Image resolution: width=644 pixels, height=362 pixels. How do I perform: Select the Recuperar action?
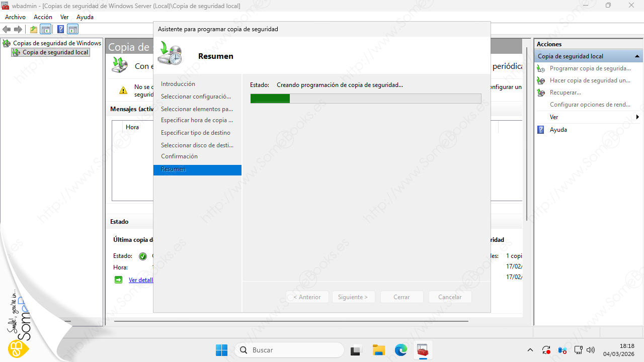tap(565, 93)
